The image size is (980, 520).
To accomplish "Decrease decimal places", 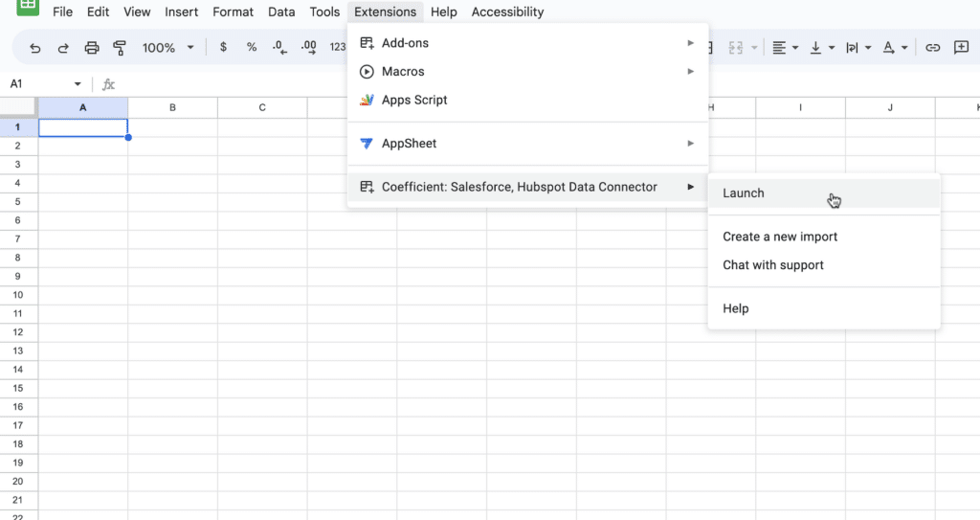I will [279, 48].
